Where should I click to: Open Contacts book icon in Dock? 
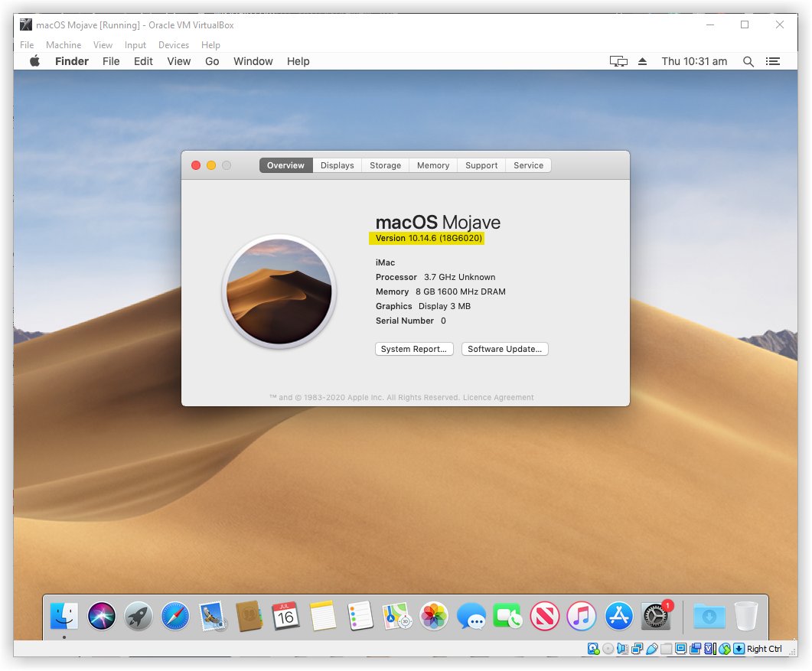249,616
